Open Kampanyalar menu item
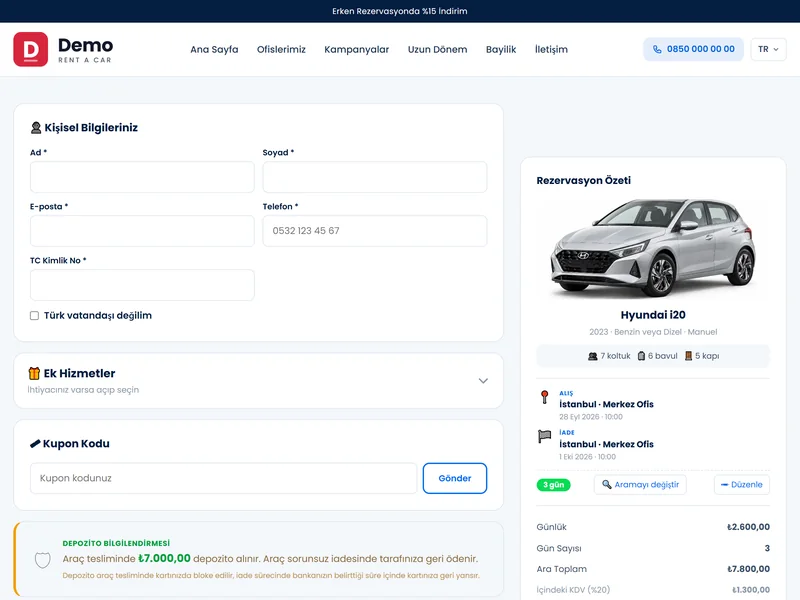This screenshot has height=600, width=800. 357,49
